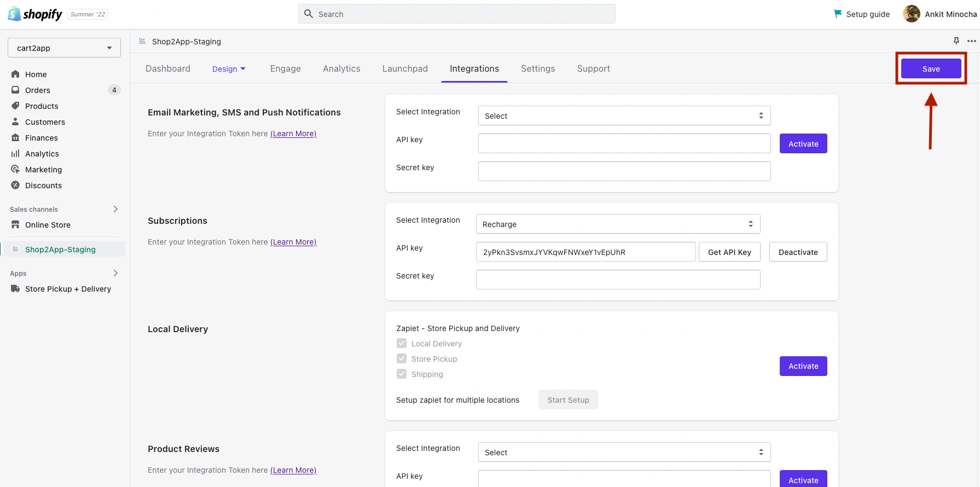
Task: Open Learn More under Product Reviews
Action: coord(293,470)
